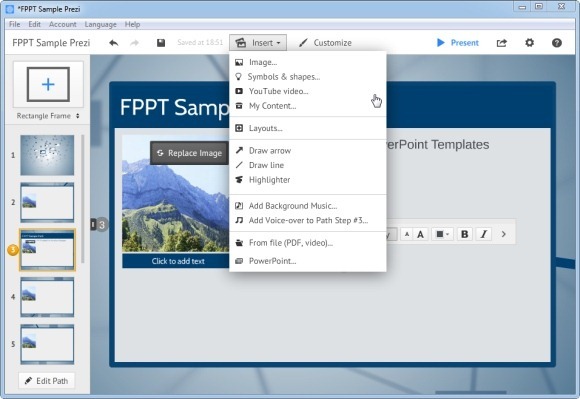This screenshot has width=580, height=399.
Task: Choose Image... from Insert menu
Action: [308, 62]
